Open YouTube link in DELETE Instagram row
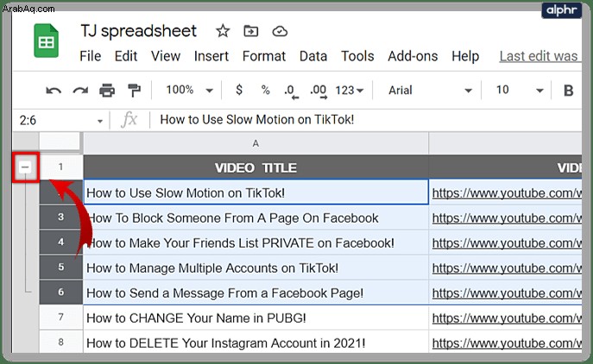593x364 pixels. click(x=507, y=343)
